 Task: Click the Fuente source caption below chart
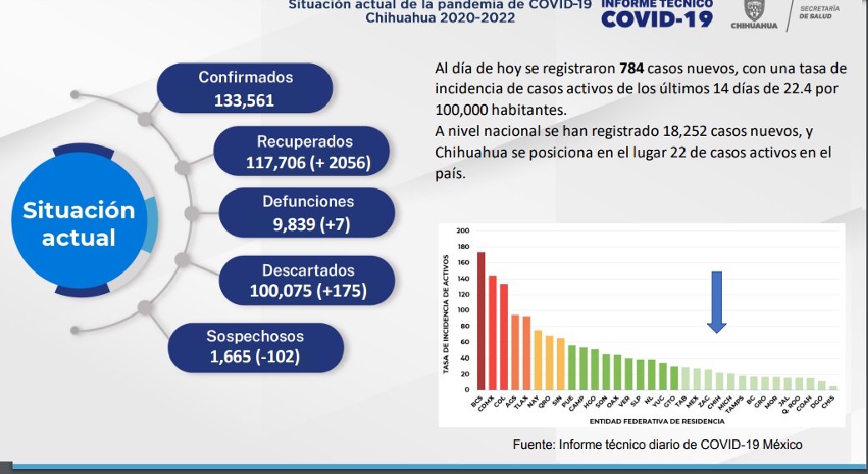(657, 445)
